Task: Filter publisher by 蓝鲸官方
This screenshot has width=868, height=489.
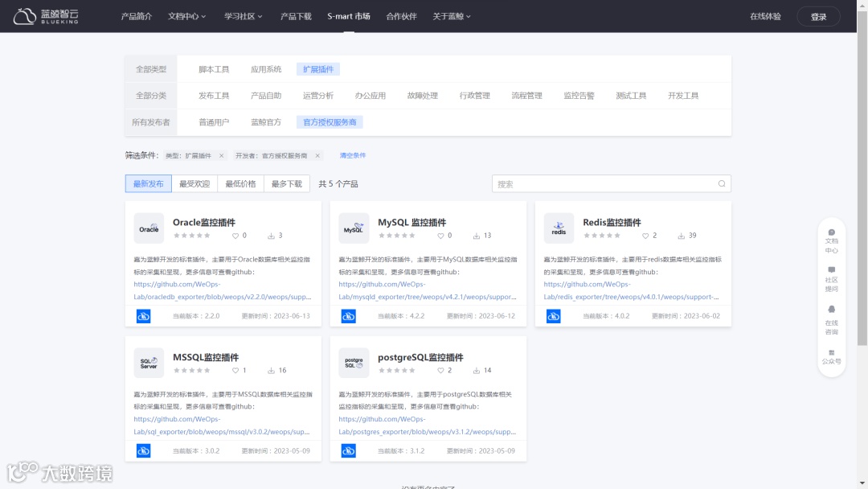Action: (266, 122)
